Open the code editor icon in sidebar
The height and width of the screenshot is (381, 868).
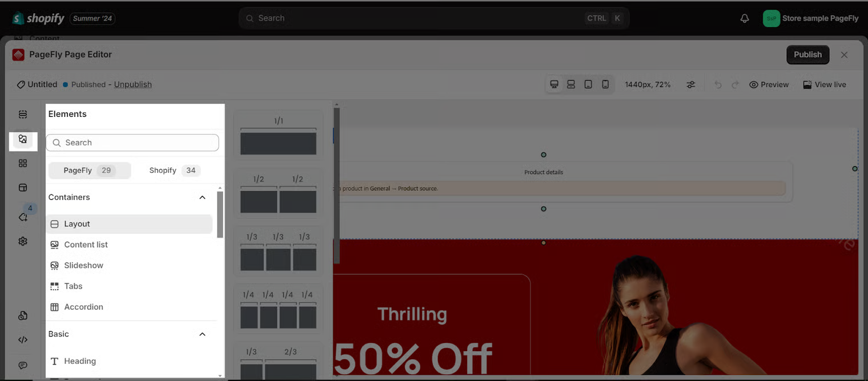[23, 340]
